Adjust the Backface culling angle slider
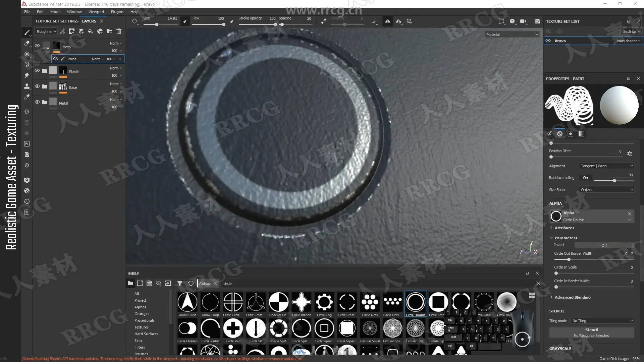Viewport: 644px width, 362px height. 614,181
